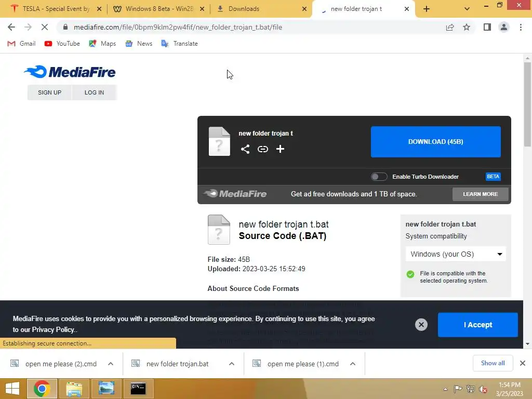Open Windows (your OS) compatibility dropdown
This screenshot has height=399, width=532.
[456, 254]
